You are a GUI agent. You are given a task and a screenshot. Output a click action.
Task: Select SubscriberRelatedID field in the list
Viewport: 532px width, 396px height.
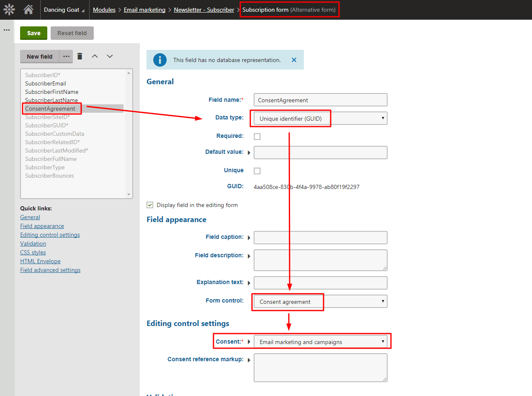point(52,142)
